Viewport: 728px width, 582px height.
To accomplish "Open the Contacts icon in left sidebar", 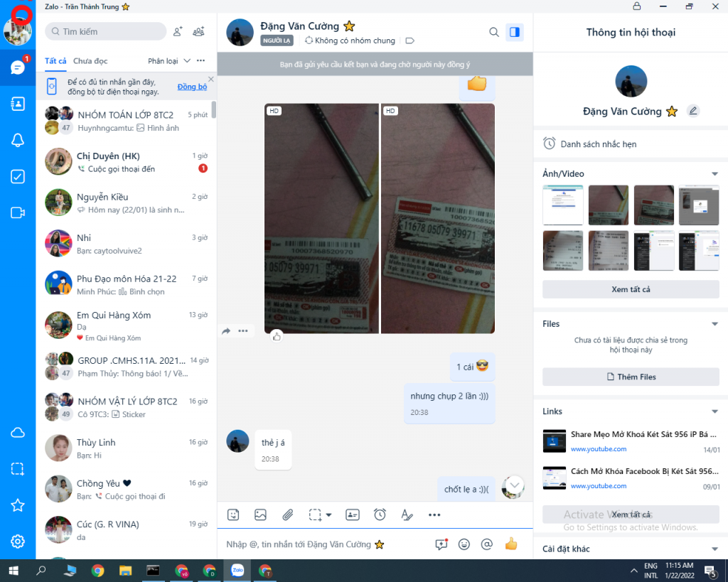I will pyautogui.click(x=18, y=104).
